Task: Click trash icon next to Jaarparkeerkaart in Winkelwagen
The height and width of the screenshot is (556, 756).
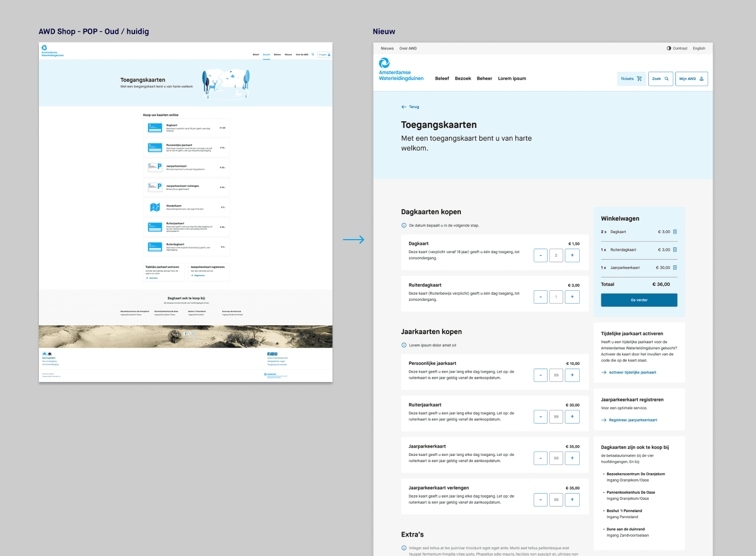Action: click(675, 267)
